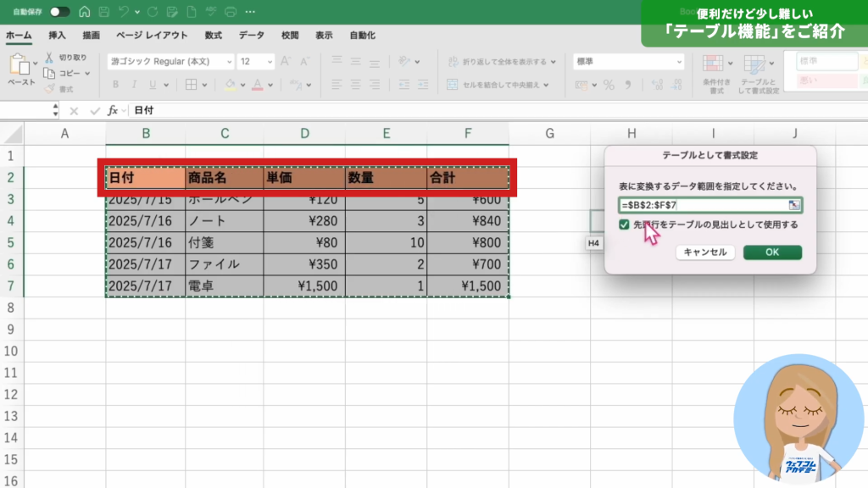This screenshot has height=488, width=868.
Task: Toggle the AutoSave (自動保存) switch
Action: [x=59, y=13]
